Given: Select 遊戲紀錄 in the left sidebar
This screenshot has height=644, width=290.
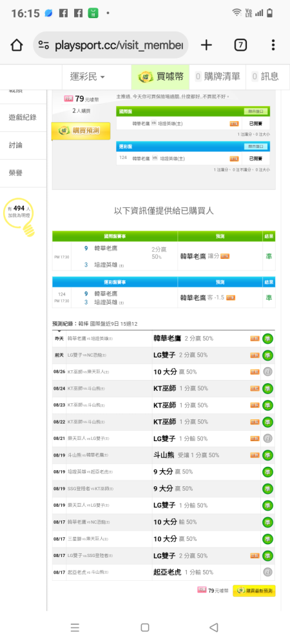Looking at the screenshot, I should 23,117.
